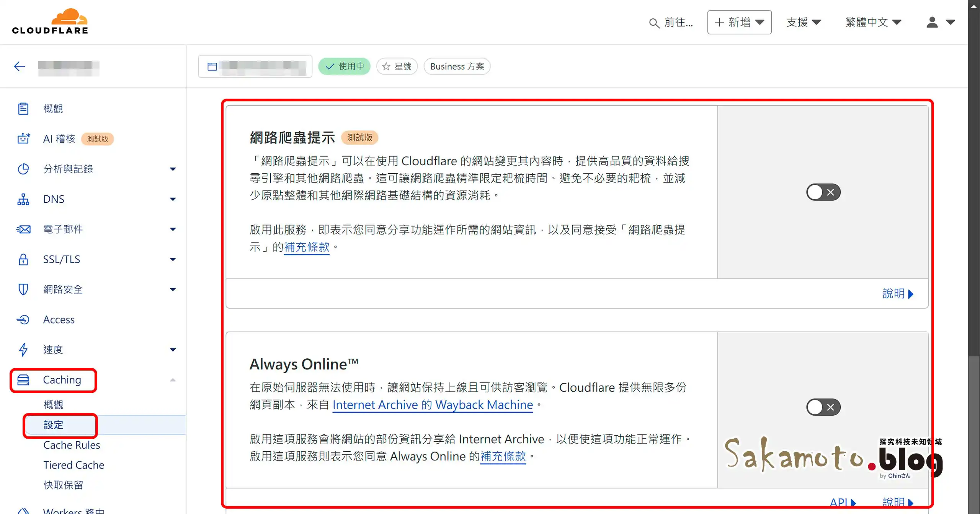Image resolution: width=980 pixels, height=514 pixels.
Task: Star this site with the 星號 button
Action: point(397,66)
